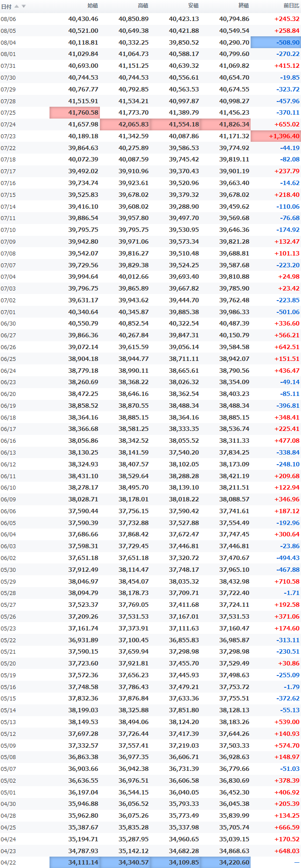Select the open value 39,492.02

tap(83, 171)
